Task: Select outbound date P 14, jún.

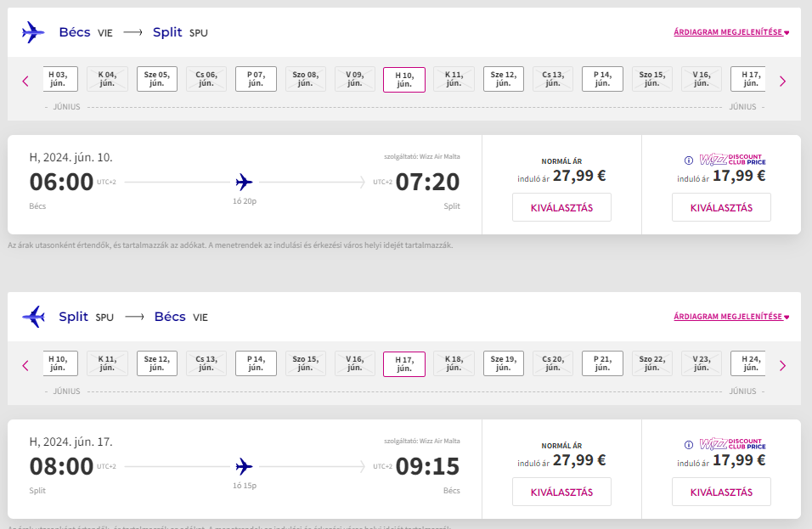Action: click(602, 79)
